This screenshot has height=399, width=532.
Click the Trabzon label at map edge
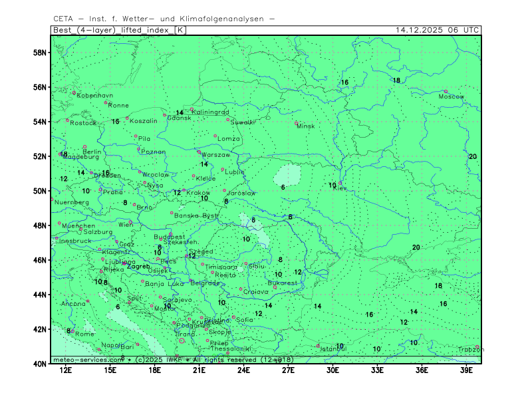click(468, 350)
